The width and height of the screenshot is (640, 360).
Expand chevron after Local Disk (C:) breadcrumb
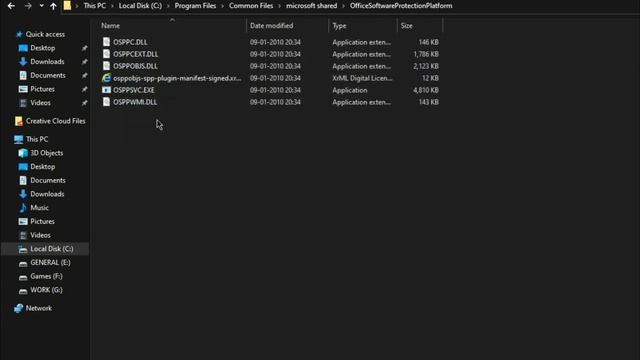pos(168,6)
